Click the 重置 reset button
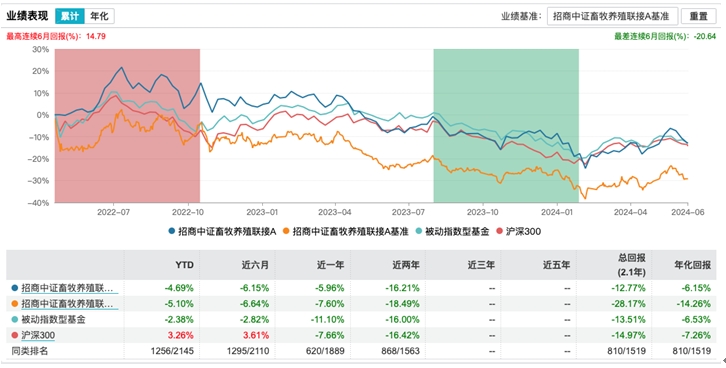 (x=698, y=16)
